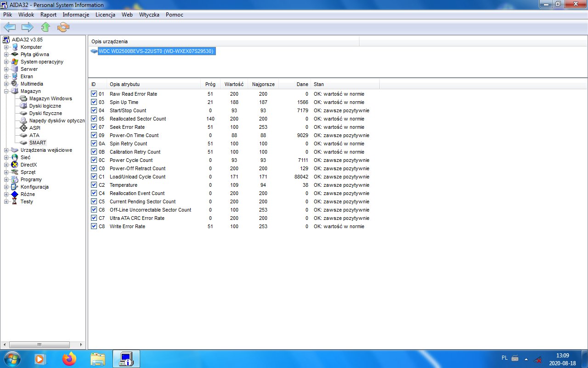Open the Licencja menu
The width and height of the screenshot is (588, 368).
tap(105, 15)
